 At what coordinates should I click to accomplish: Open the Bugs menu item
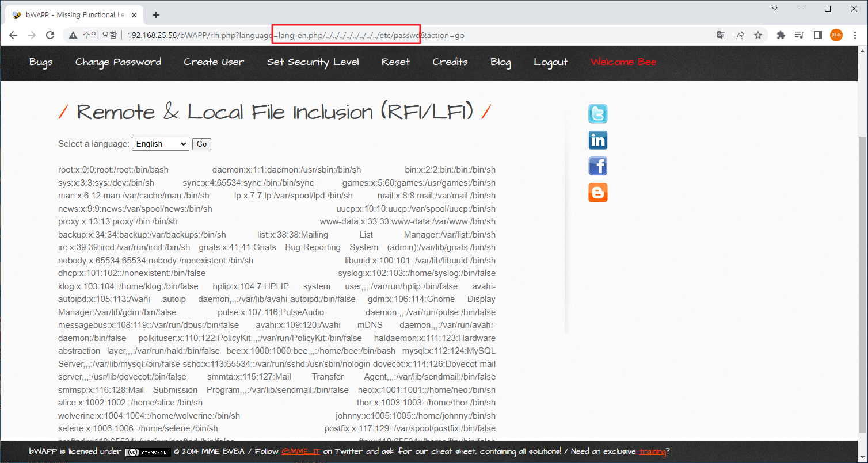click(x=41, y=62)
